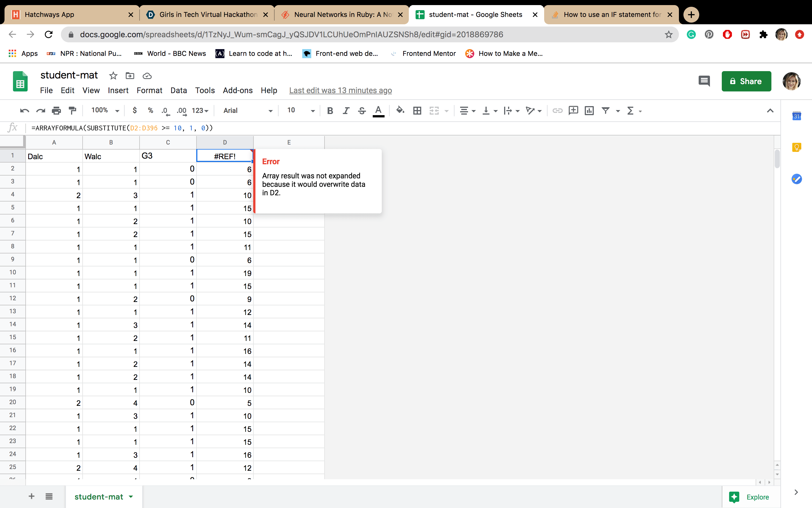812x508 pixels.
Task: Format as percent icon
Action: pyautogui.click(x=150, y=111)
